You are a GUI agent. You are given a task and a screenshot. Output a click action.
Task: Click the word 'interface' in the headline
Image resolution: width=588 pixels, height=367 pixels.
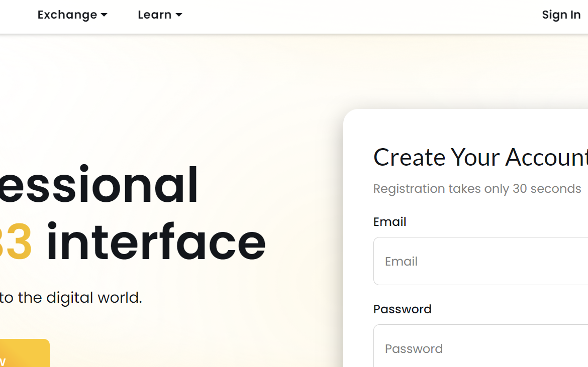pos(156,242)
